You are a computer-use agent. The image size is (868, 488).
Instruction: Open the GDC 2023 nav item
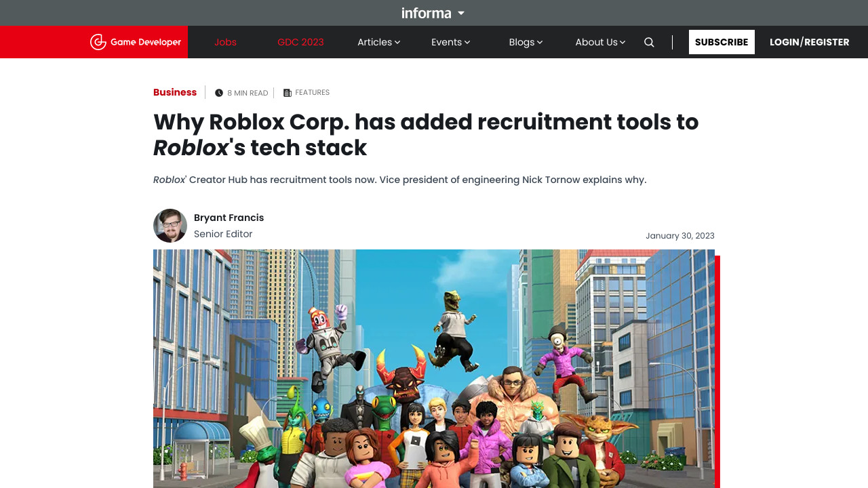(300, 42)
